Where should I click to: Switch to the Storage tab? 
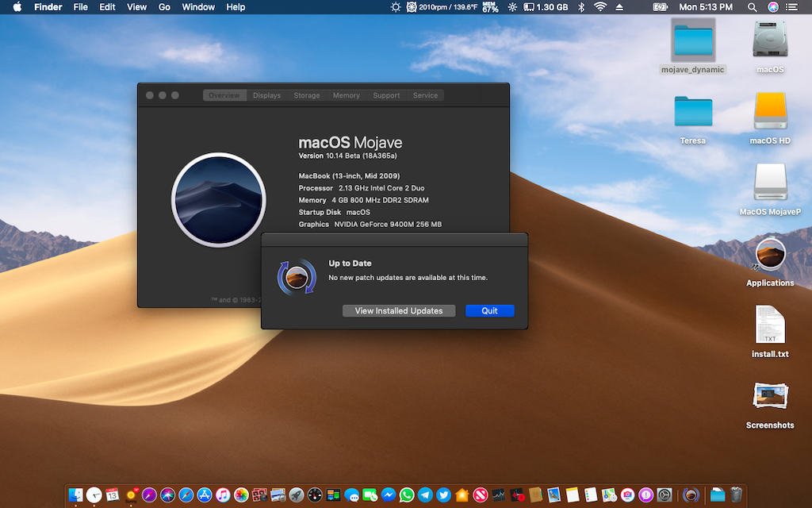[307, 95]
